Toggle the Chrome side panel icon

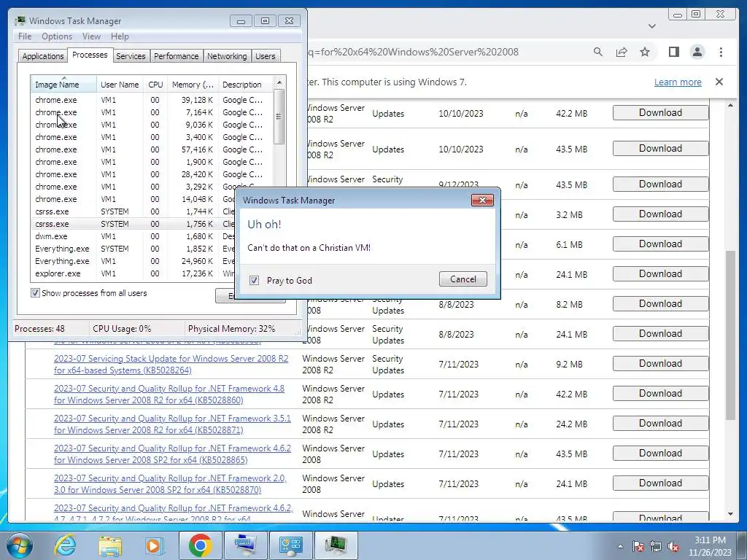coord(673,52)
